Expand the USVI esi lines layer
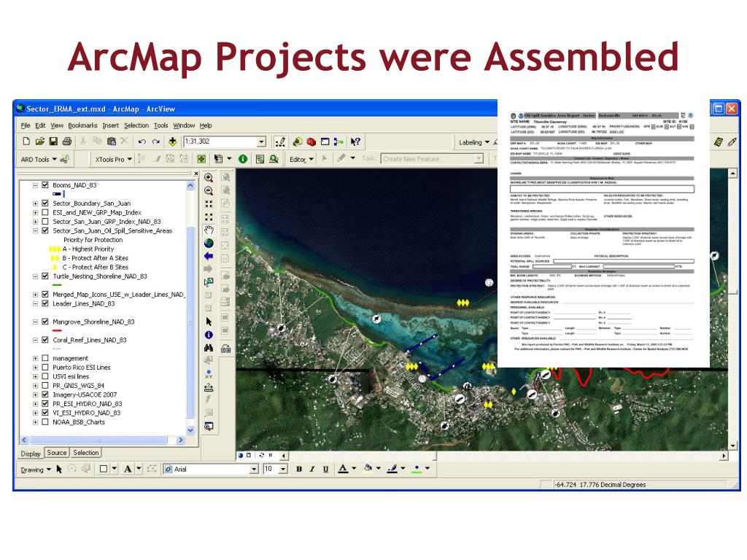Image resolution: width=747 pixels, height=560 pixels. pyautogui.click(x=35, y=377)
